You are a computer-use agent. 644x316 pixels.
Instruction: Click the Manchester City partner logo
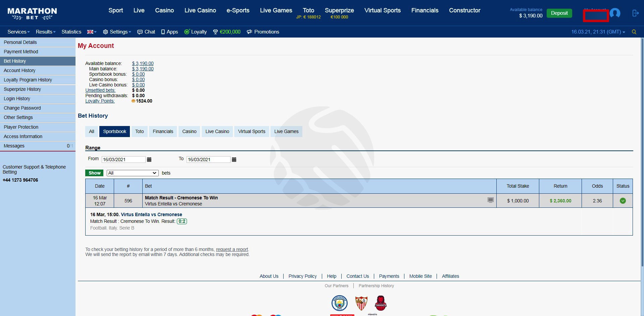339,303
